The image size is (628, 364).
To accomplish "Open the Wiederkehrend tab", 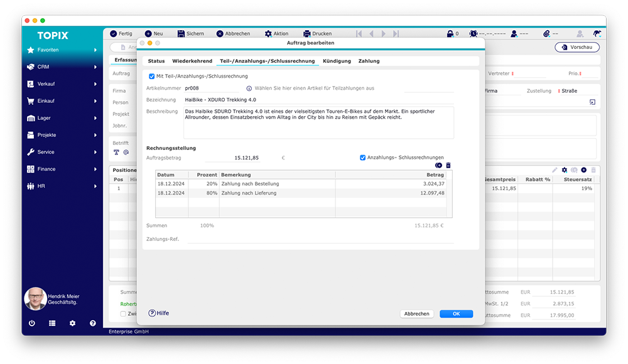I will (x=192, y=61).
